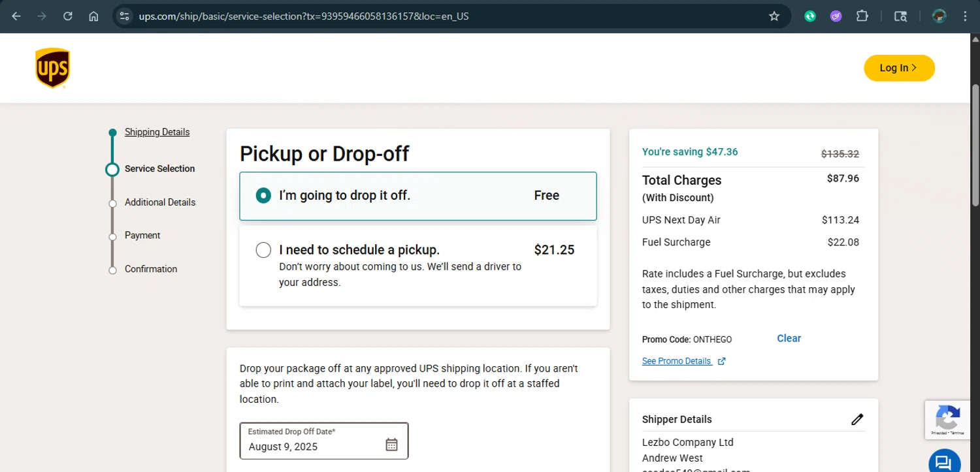
Task: Click the reCAPTCHA badge
Action: click(947, 419)
